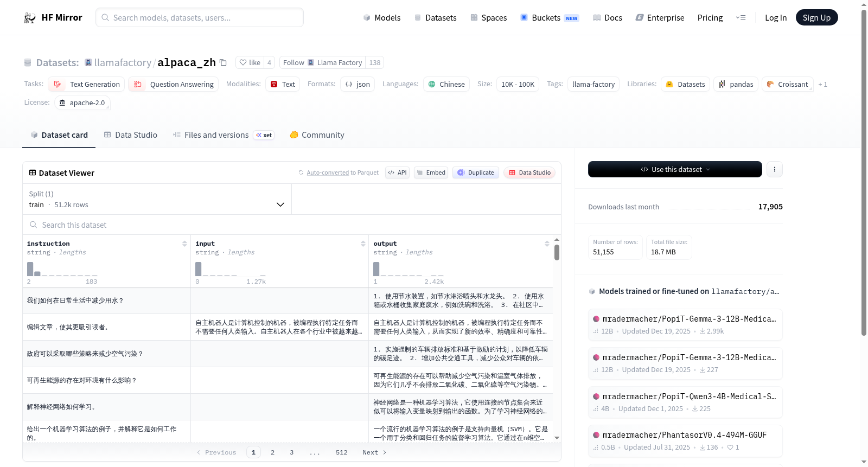This screenshot has width=868, height=467.
Task: Open Data Studio from the viewer header
Action: [x=529, y=172]
